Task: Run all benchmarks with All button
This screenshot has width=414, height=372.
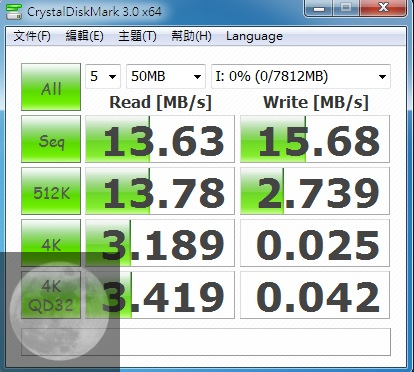Action: tap(51, 87)
